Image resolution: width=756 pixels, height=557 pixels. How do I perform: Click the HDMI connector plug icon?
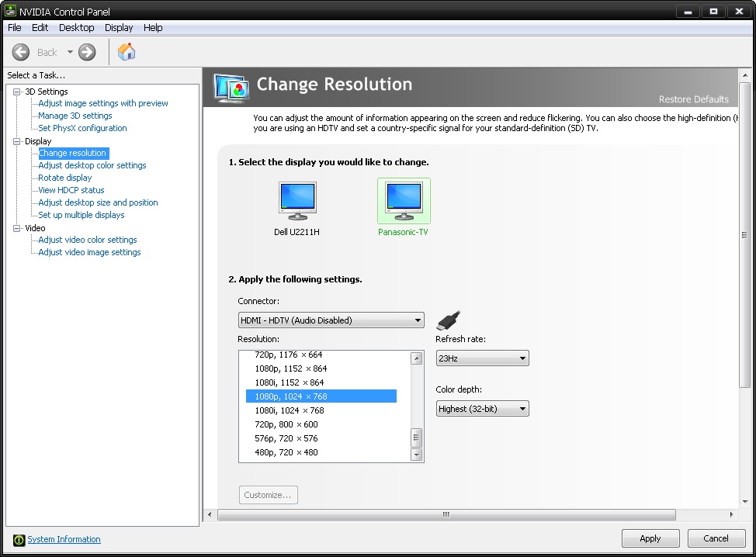coord(449,320)
